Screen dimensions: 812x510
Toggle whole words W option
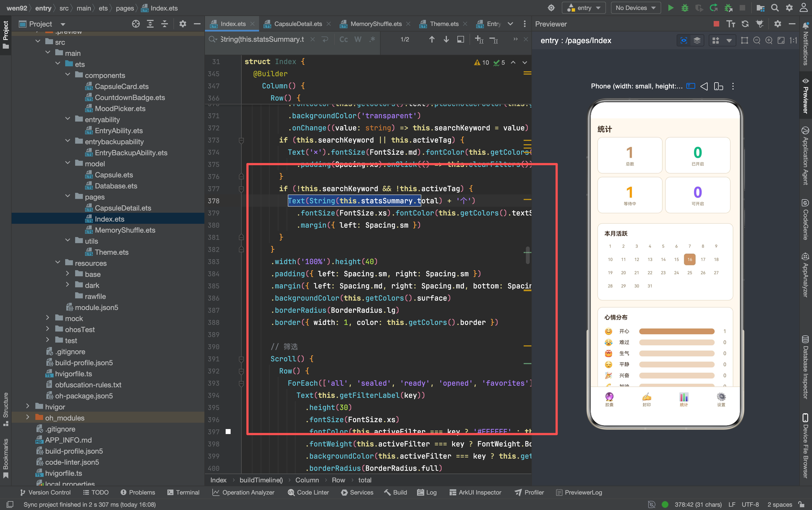coord(358,40)
